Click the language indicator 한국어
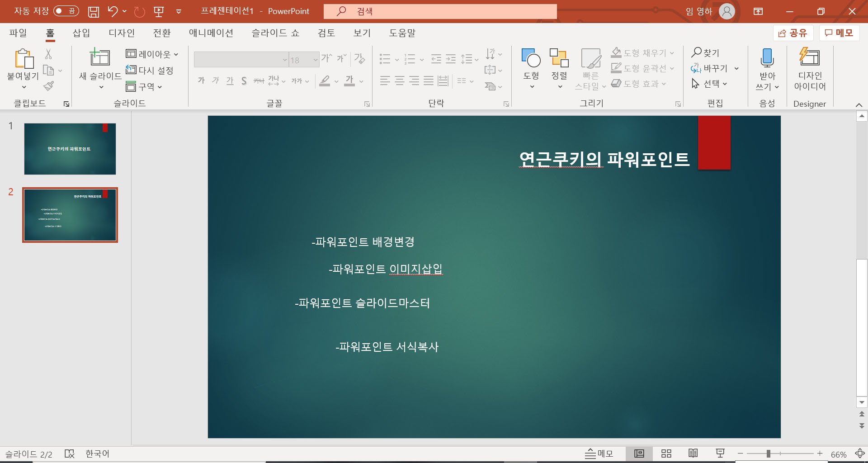 (97, 454)
